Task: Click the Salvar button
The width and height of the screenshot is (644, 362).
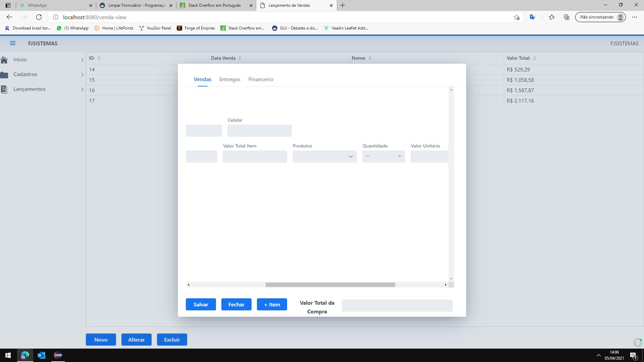Action: 201,304
